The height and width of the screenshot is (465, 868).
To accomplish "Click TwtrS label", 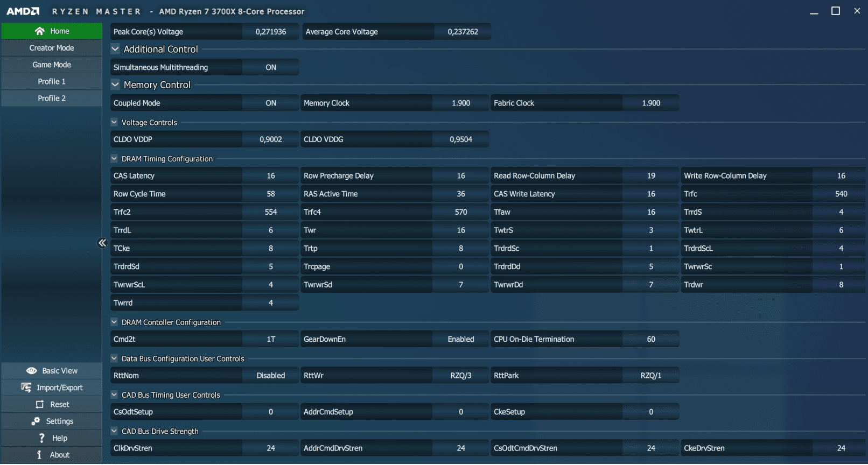I will click(x=503, y=230).
